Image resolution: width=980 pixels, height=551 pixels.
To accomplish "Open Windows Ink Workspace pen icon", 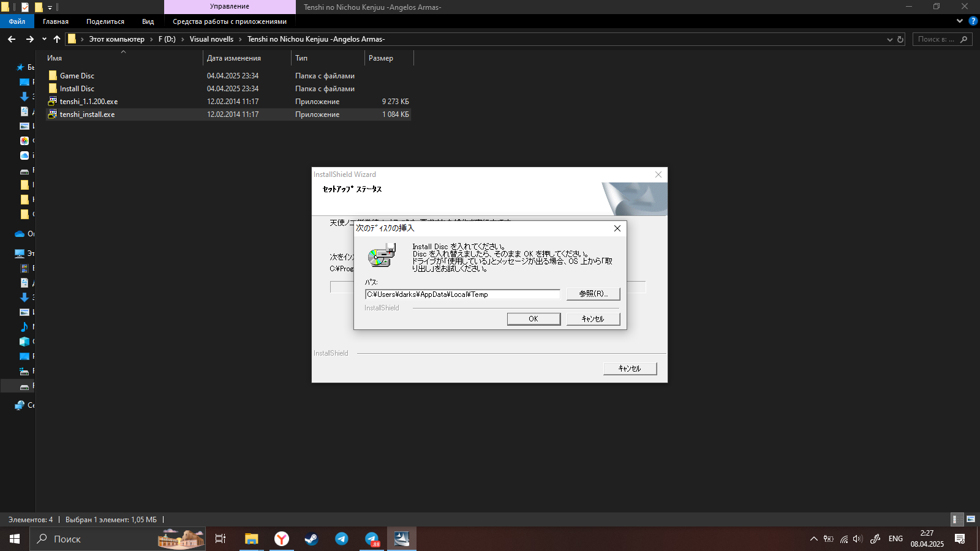I will pyautogui.click(x=875, y=539).
